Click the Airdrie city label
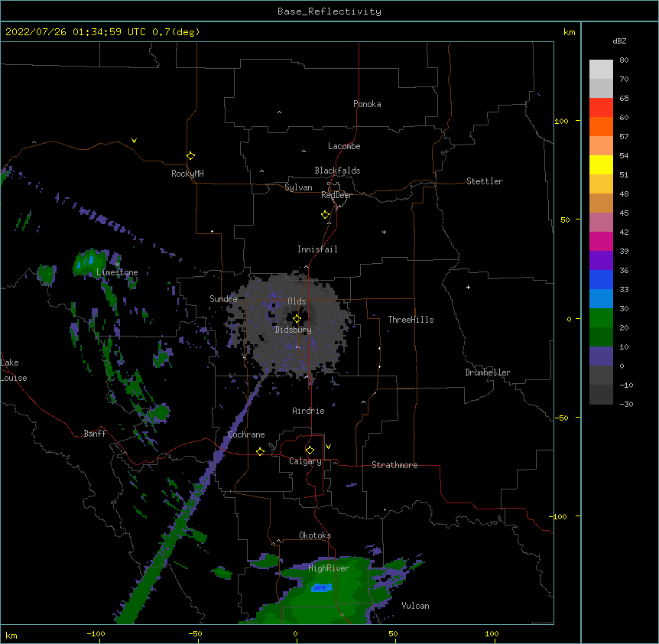The height and width of the screenshot is (644, 659). pos(309,411)
